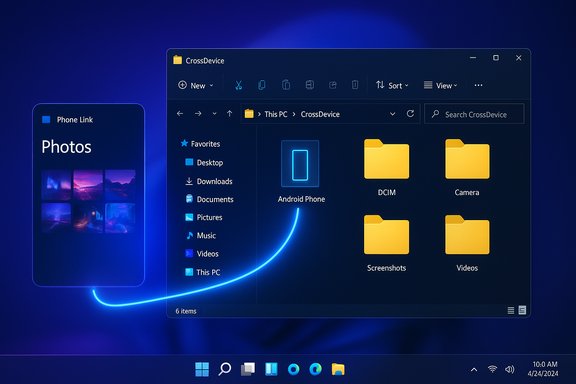
Task: Open the bottom-middle photo in Phone Link
Action: tap(88, 218)
